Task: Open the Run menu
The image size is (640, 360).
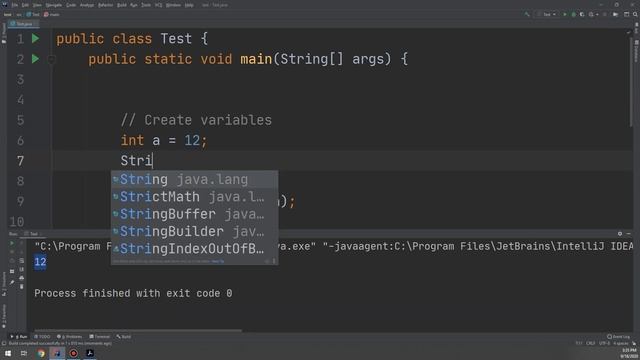Action: [x=134, y=5]
